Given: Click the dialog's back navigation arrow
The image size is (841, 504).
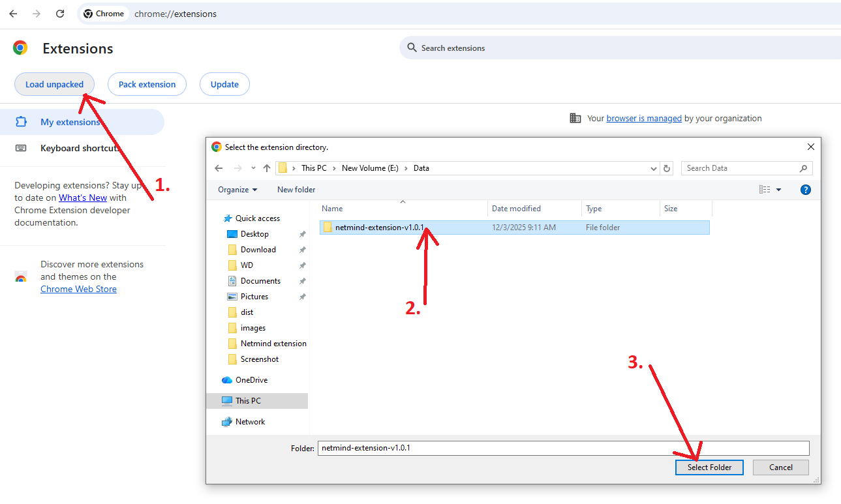Looking at the screenshot, I should 219,168.
